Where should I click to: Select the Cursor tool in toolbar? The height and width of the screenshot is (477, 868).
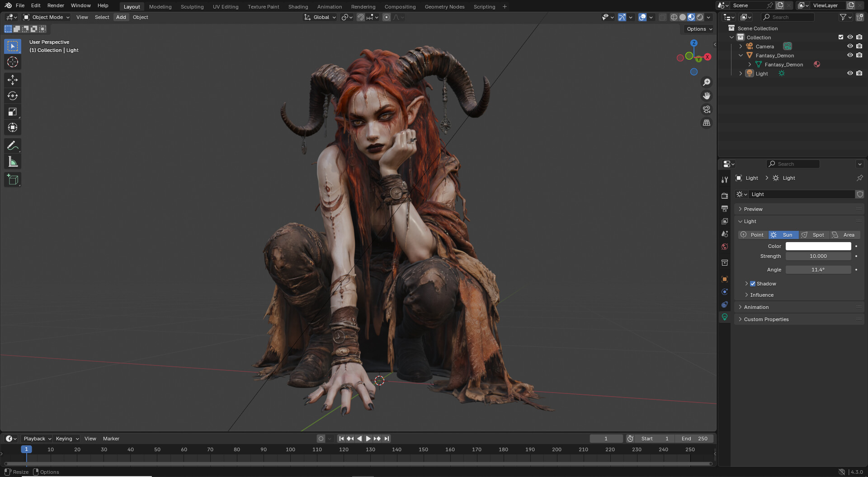point(13,62)
